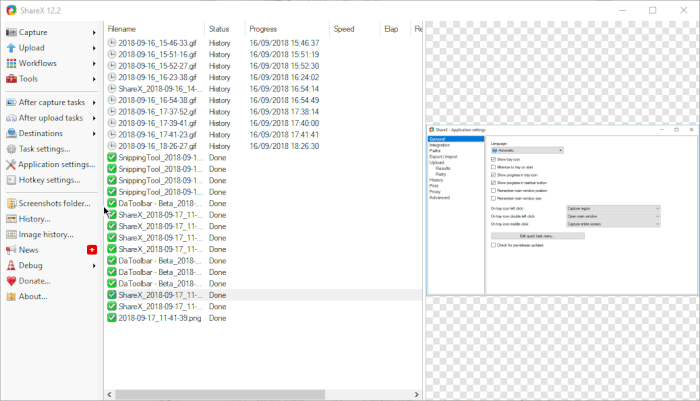700x401 pixels.
Task: Sort by the Speed column header
Action: click(354, 29)
